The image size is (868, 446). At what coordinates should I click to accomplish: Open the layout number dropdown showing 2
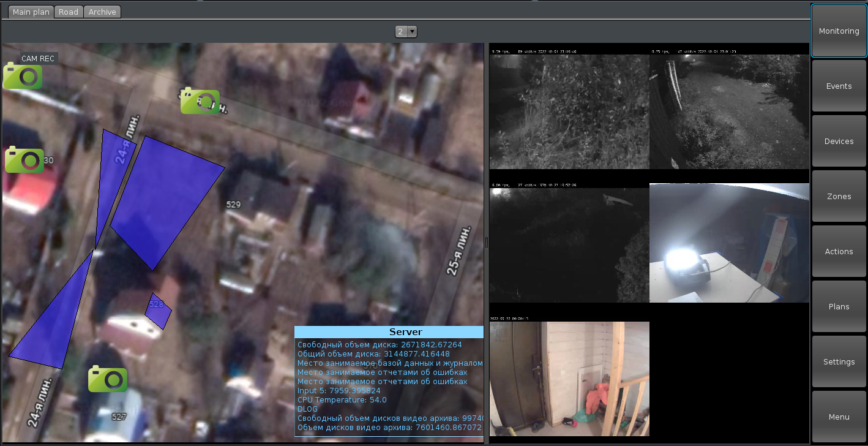406,31
